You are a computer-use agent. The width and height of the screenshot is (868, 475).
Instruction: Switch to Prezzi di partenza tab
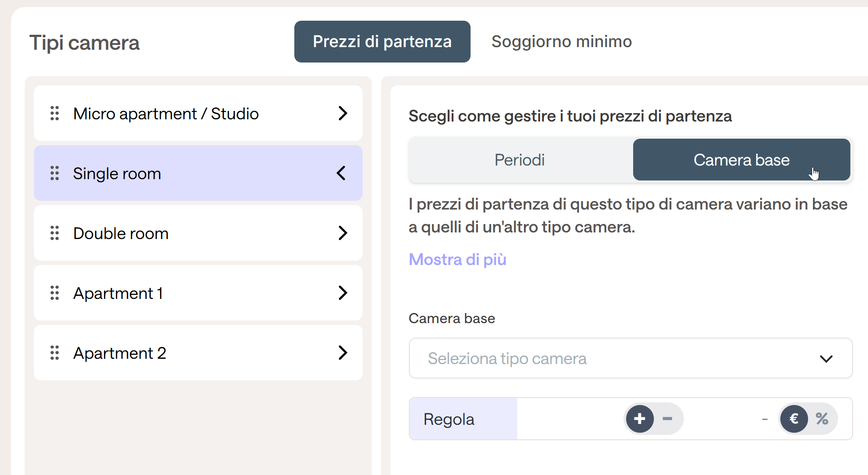point(382,41)
